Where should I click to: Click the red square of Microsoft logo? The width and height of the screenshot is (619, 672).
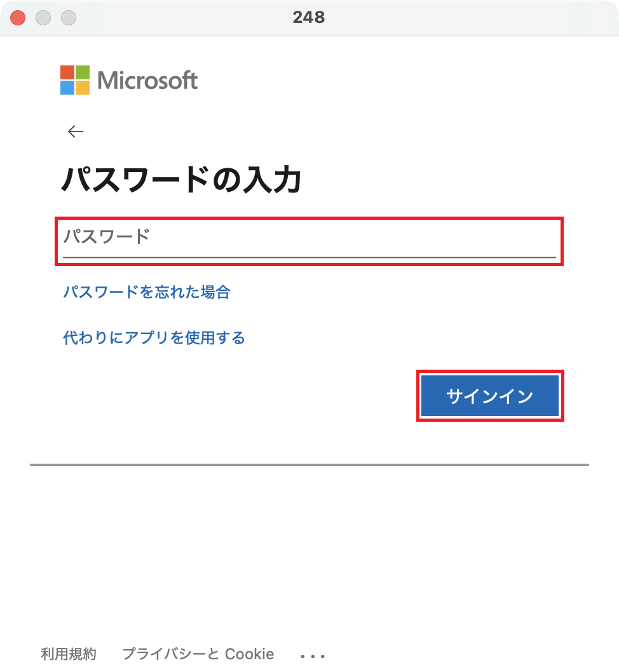(x=67, y=72)
